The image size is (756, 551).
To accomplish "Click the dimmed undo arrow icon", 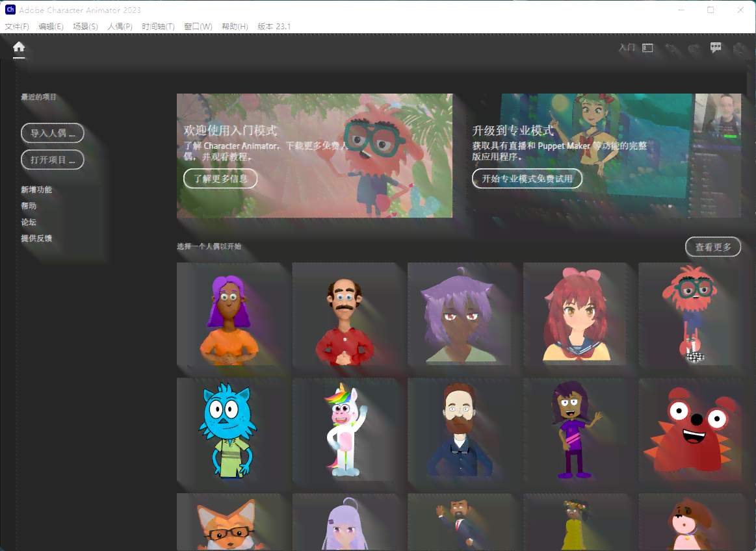I will pyautogui.click(x=671, y=47).
